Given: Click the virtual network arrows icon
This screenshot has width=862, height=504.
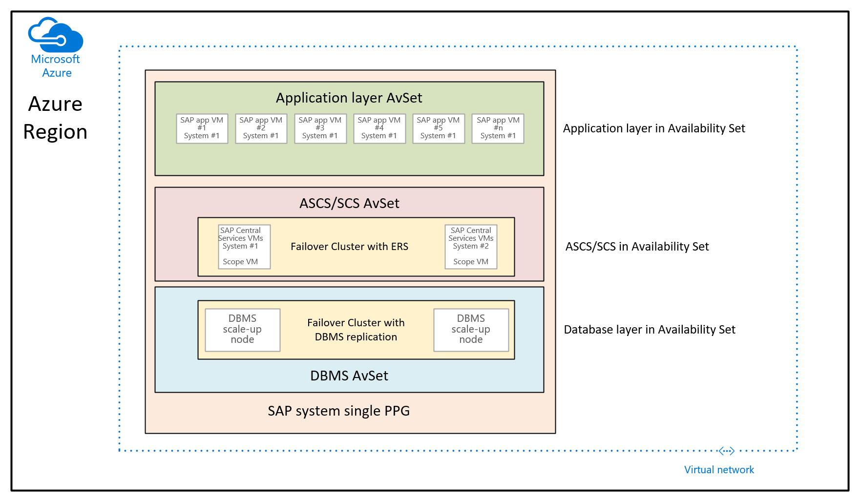Looking at the screenshot, I should 727,451.
